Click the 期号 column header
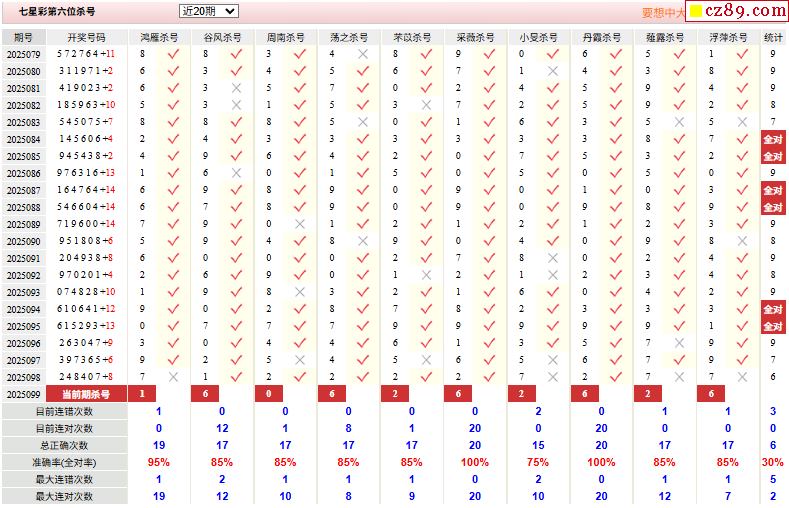The height and width of the screenshot is (508, 789). [24, 38]
